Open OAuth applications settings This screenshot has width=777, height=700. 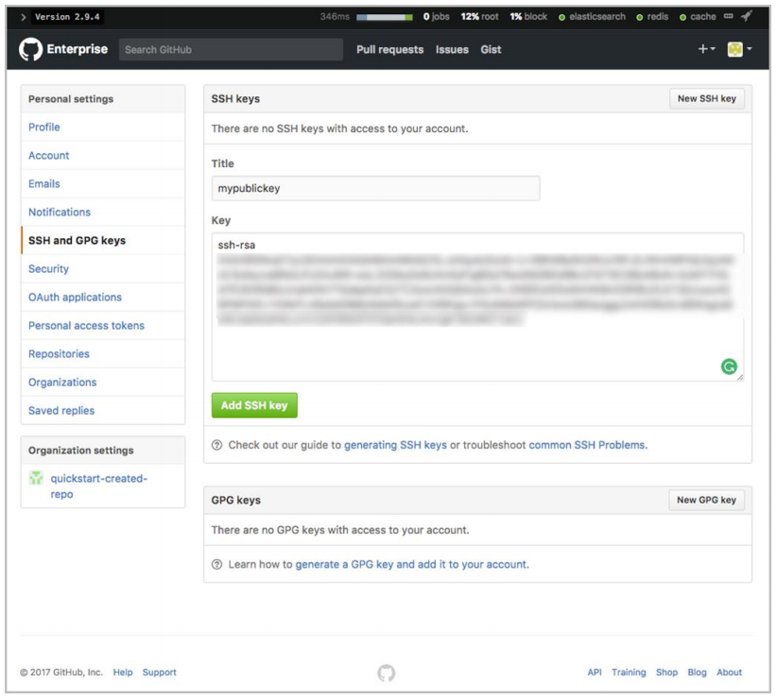point(75,298)
